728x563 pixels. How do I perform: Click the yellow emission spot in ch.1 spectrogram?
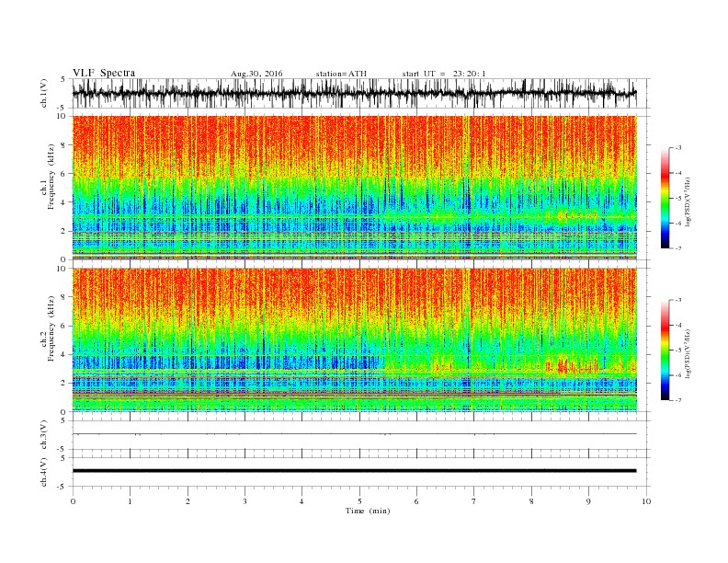click(563, 215)
